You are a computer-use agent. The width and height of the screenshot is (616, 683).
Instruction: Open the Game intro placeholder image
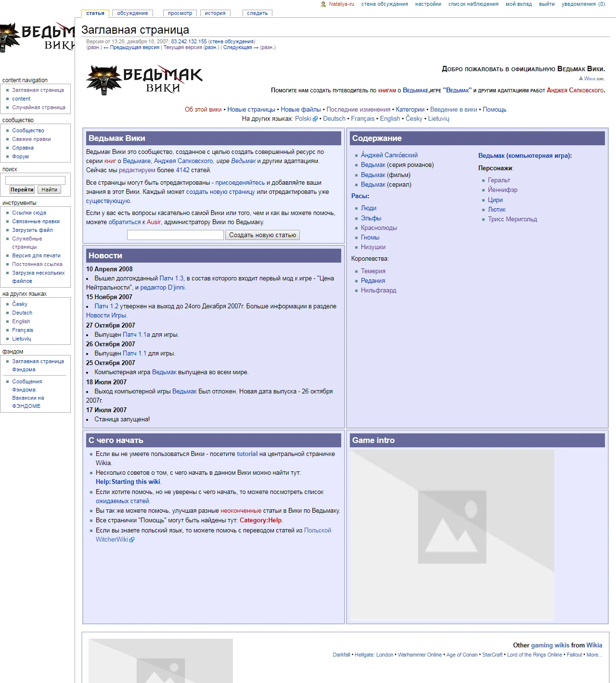pos(452,535)
